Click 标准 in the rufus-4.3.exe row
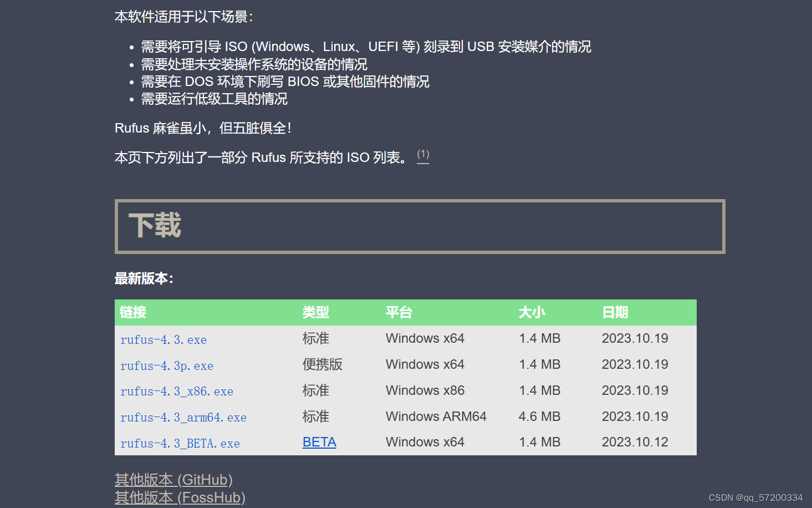Screen dimensions: 812x508 click(316, 338)
